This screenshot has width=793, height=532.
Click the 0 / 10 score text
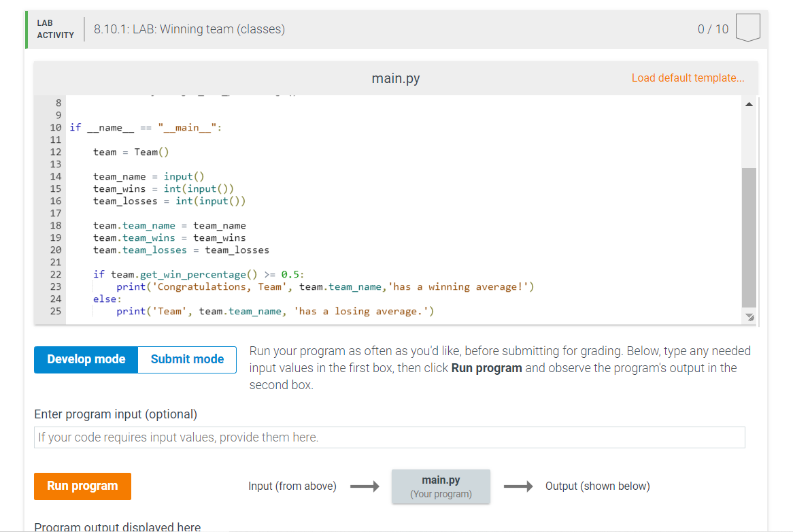tap(713, 29)
